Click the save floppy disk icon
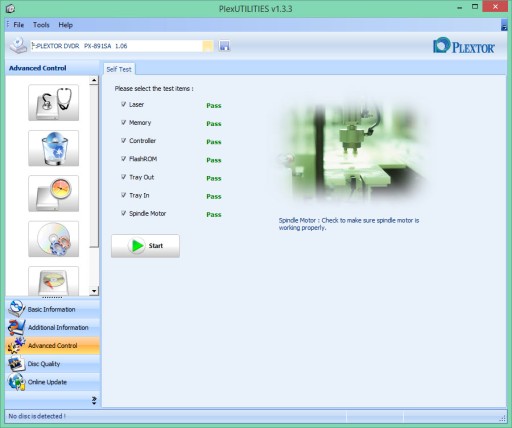Viewport: 512px width, 428px height. click(224, 46)
